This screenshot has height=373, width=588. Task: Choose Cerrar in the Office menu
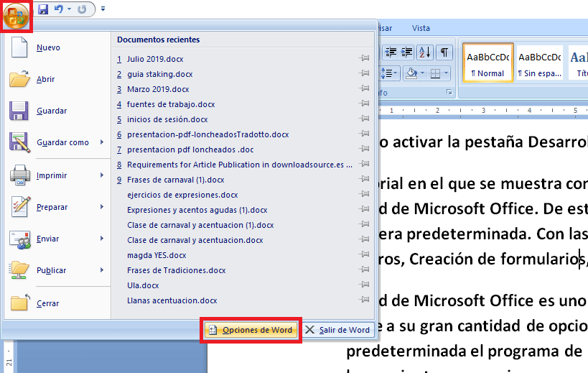(x=56, y=303)
